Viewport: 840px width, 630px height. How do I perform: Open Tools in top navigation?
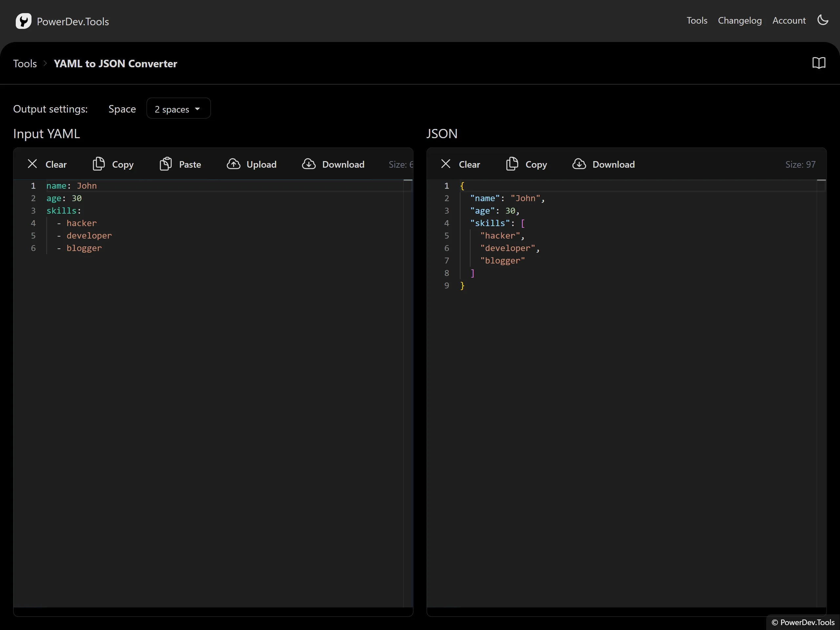pyautogui.click(x=697, y=20)
